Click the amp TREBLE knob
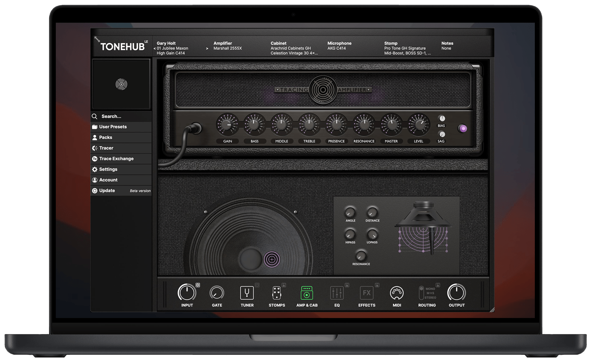The width and height of the screenshot is (591, 364). [x=309, y=125]
